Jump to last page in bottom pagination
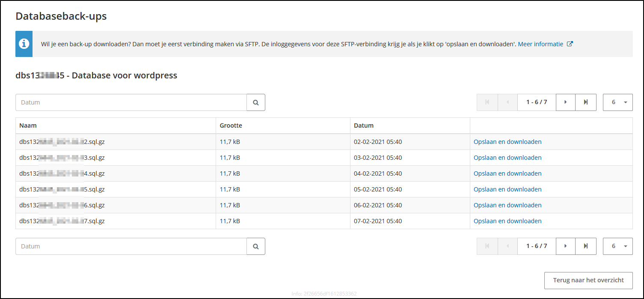 point(586,246)
